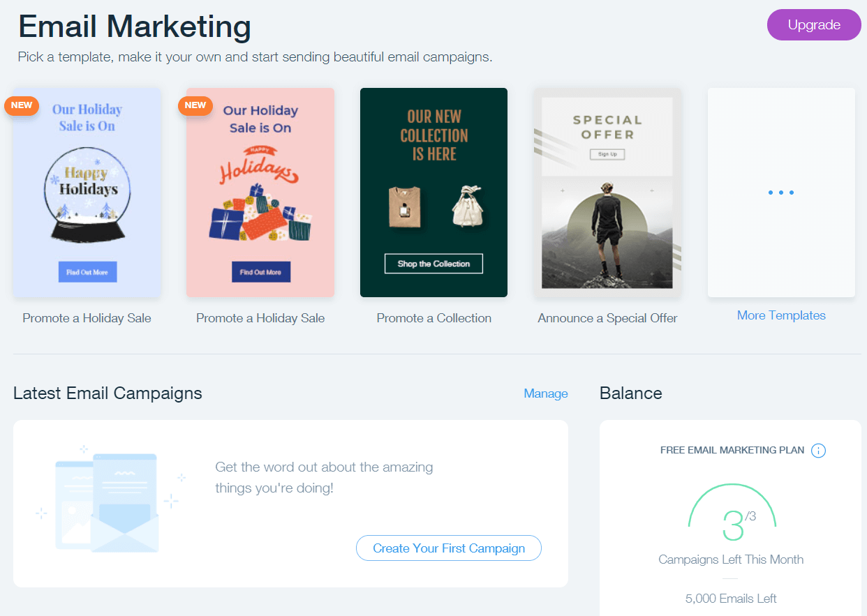
Task: Click Shop the Collection inside the green template
Action: coord(433,263)
